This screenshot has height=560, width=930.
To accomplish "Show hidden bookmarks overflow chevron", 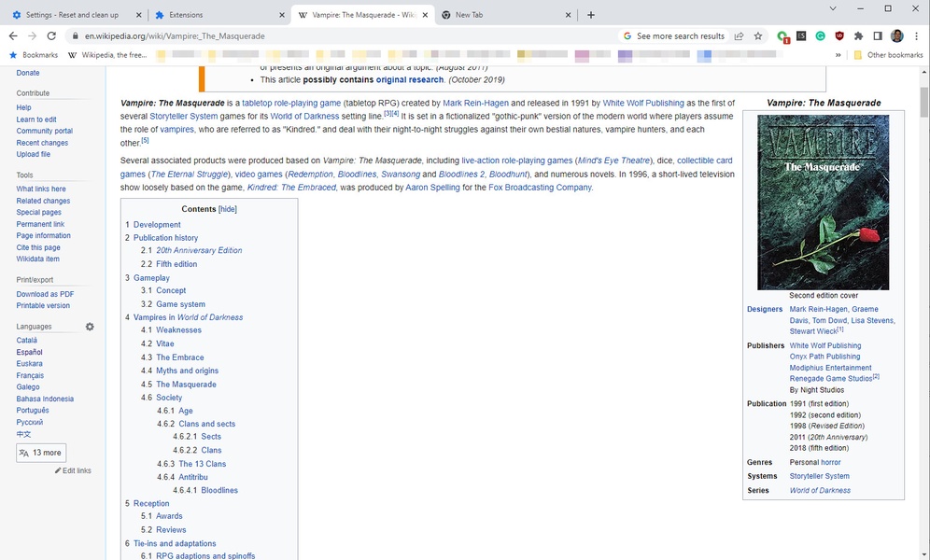I will [x=838, y=55].
